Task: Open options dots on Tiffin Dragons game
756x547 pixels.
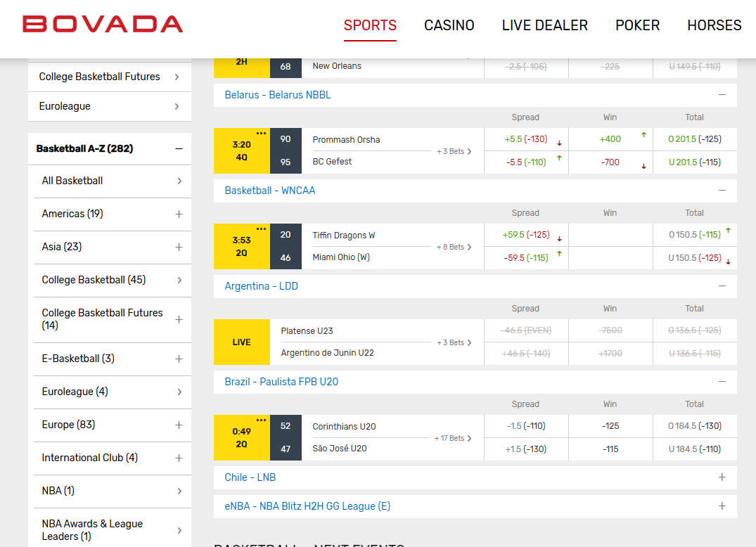Action: click(x=262, y=229)
